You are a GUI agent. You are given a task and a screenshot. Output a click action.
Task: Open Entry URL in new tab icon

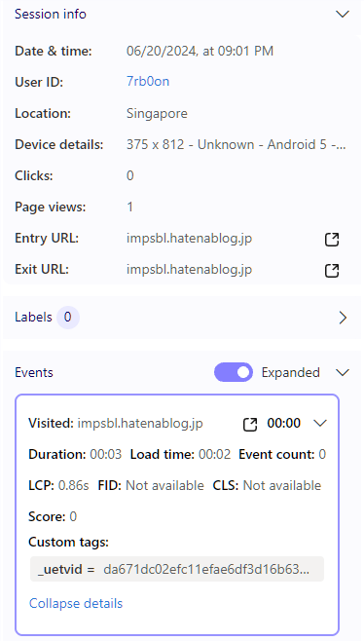(x=332, y=240)
